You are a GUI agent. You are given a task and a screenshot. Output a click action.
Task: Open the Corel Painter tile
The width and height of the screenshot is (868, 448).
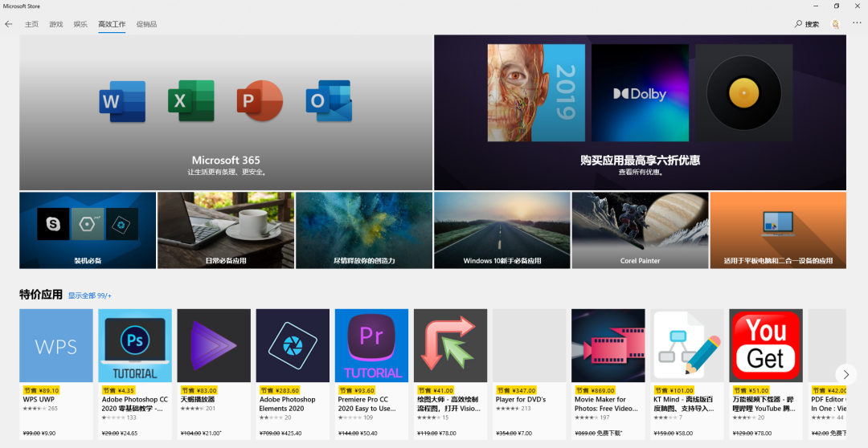[640, 230]
